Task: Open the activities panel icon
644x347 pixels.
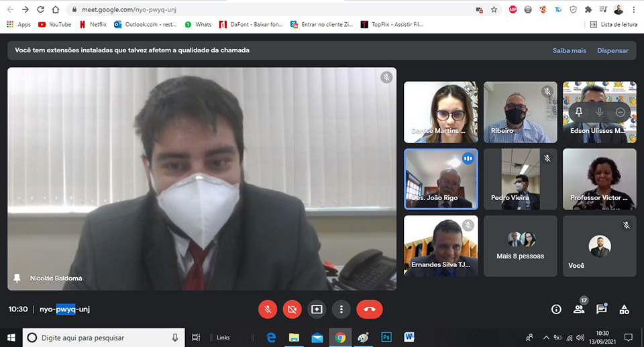Action: point(624,309)
